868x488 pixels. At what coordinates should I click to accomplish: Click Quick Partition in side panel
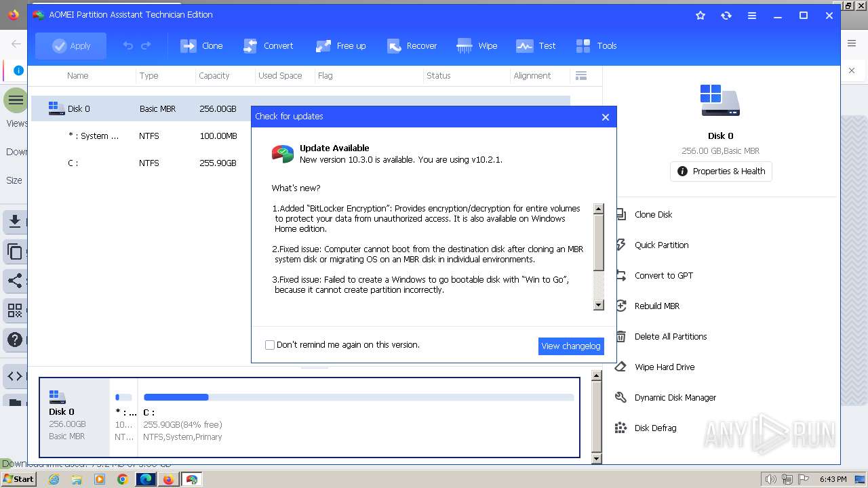pos(661,245)
